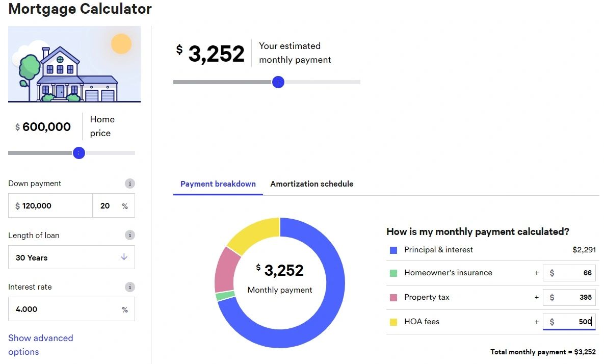Select the Payment breakdown tab

218,184
